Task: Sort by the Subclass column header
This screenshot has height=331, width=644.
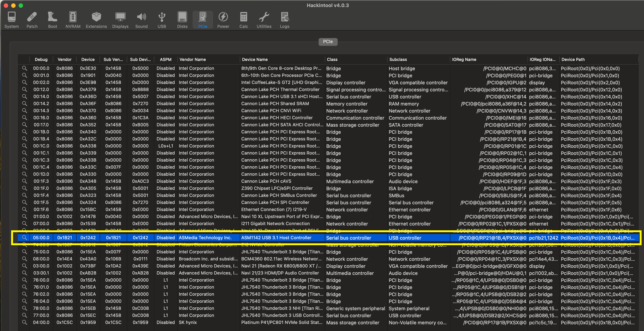Action: pos(418,59)
